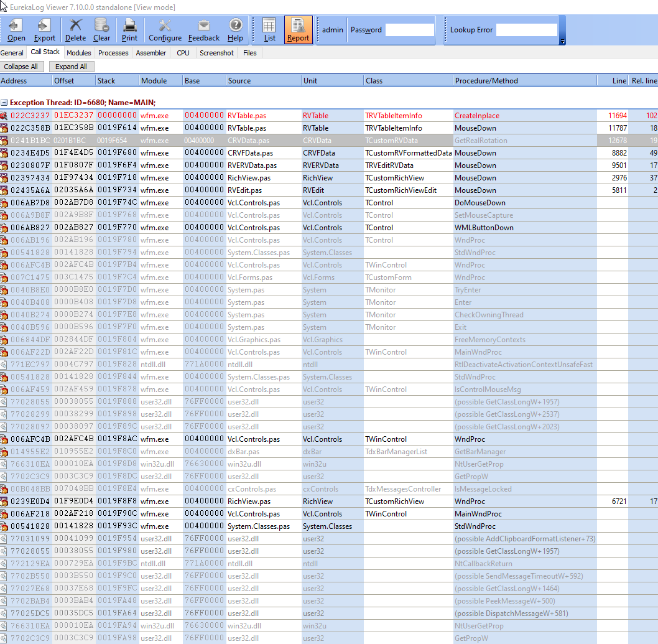Click the Print toolbar icon
The height and width of the screenshot is (644, 658).
coord(129,30)
